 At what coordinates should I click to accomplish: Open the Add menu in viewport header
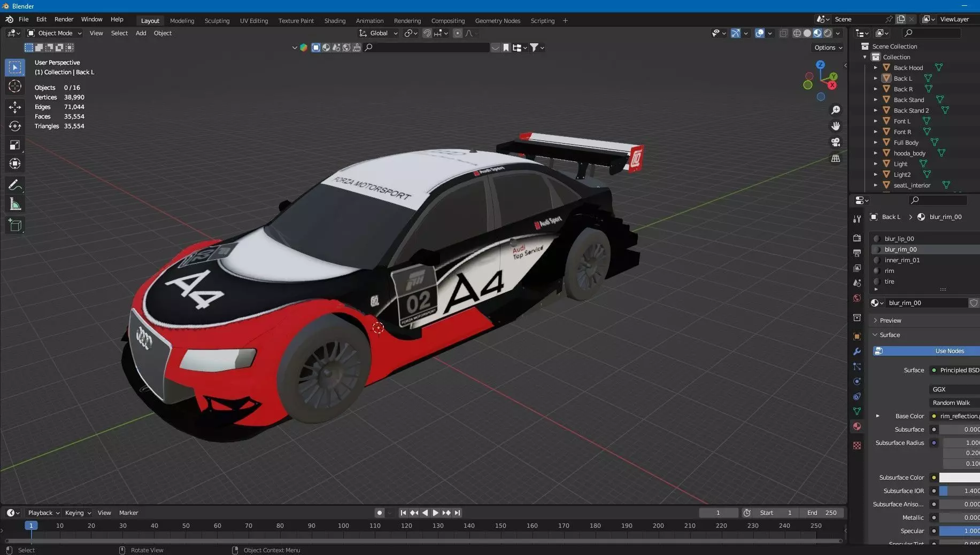[x=141, y=33]
